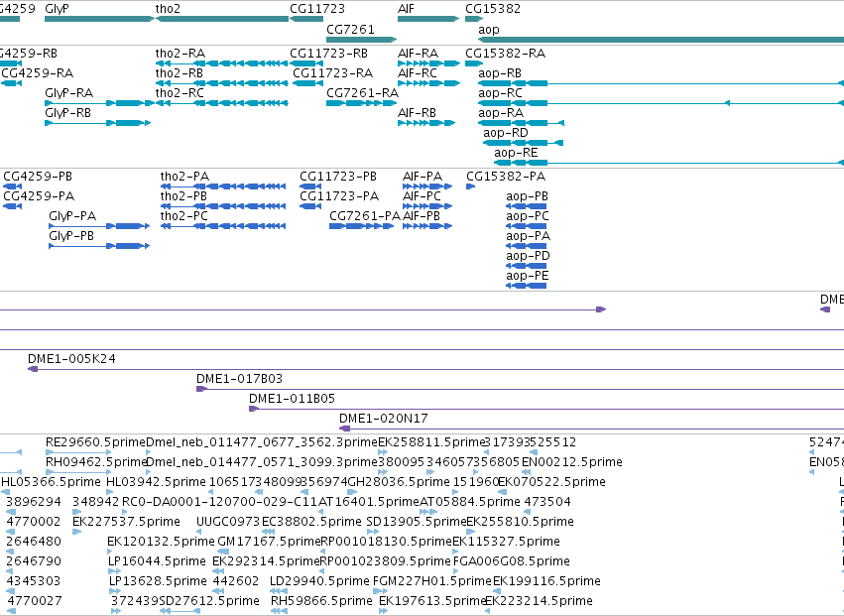Select transcript AIF-RC

coord(429,83)
